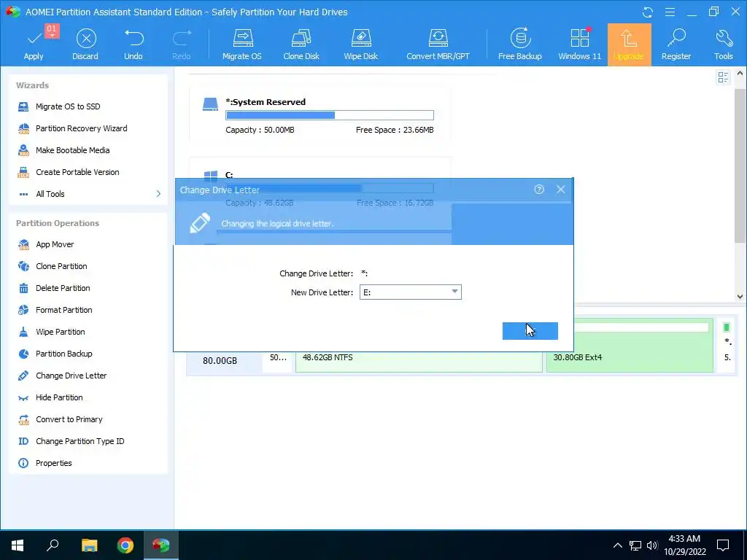Apply pending operations
Screen dimensions: 747x560
coord(34,44)
